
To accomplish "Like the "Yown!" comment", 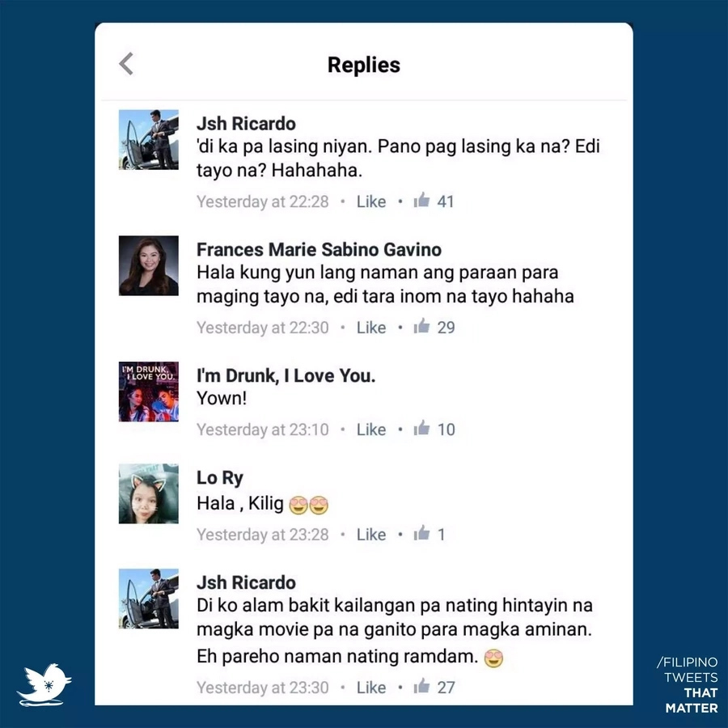I will (371, 430).
